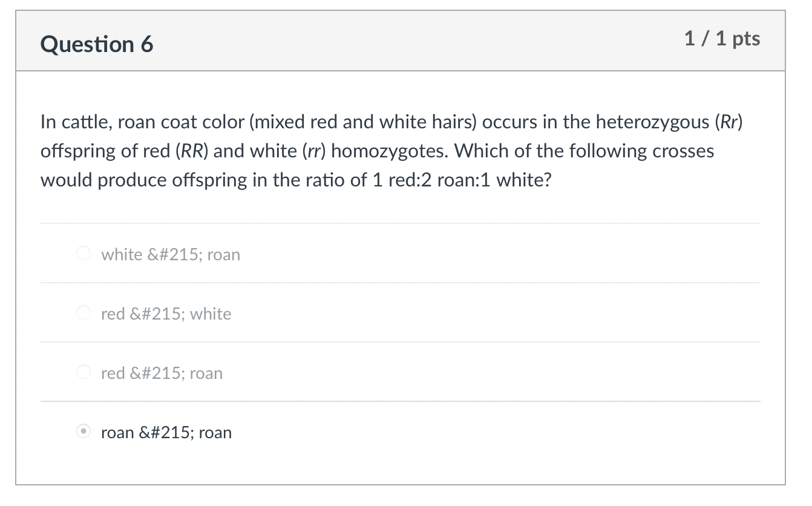Screen dimensions: 812x506
Task: Click the 'white × roan' answer text
Action: click(x=171, y=254)
